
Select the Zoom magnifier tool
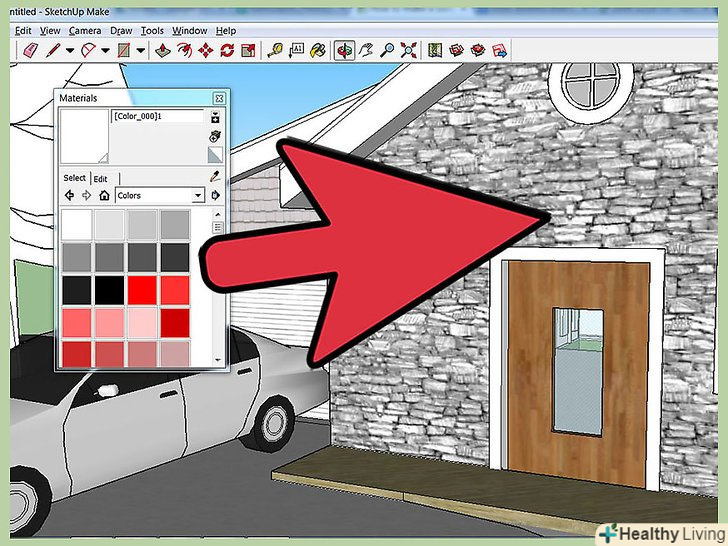point(387,50)
